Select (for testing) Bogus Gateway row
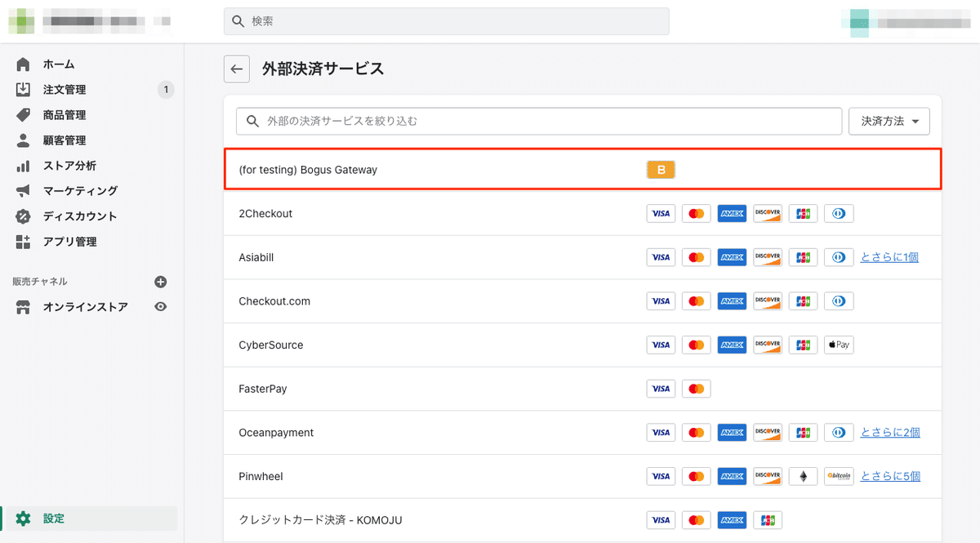980x543 pixels. (583, 170)
